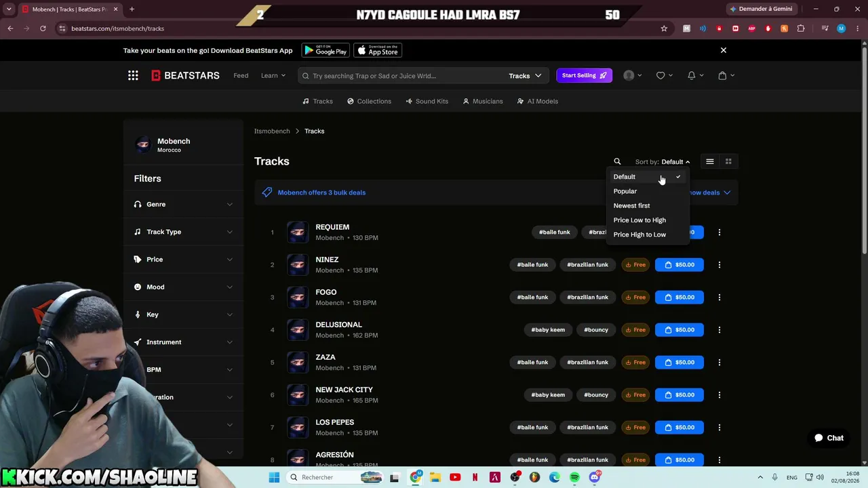The height and width of the screenshot is (488, 868).
Task: Open more options for NEW JACK CITY track
Action: click(x=719, y=394)
